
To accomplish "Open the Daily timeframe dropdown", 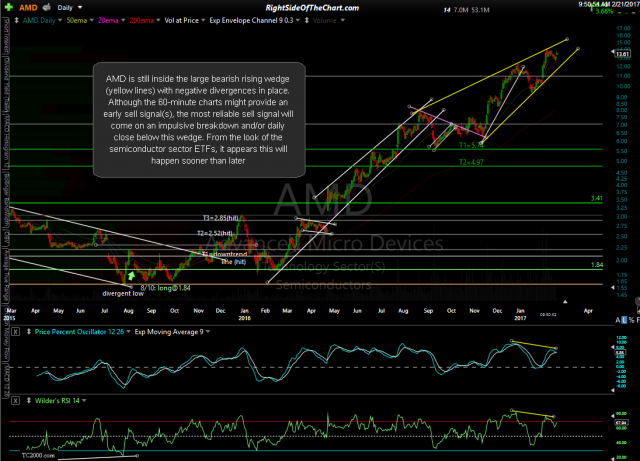I will coord(80,7).
